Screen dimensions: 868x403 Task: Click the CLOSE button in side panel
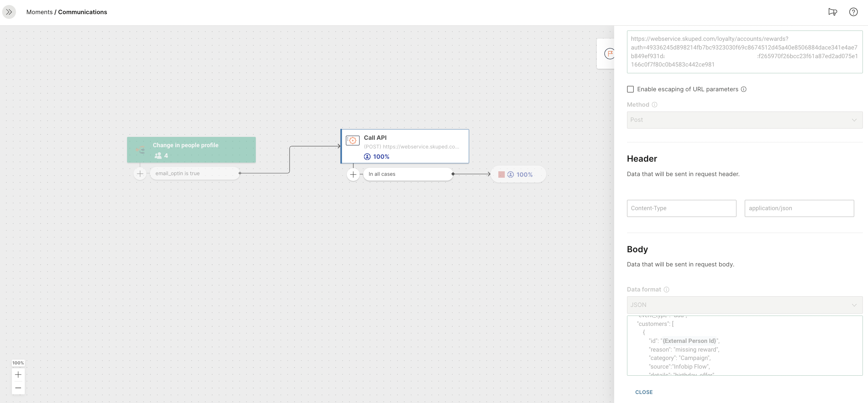tap(643, 392)
